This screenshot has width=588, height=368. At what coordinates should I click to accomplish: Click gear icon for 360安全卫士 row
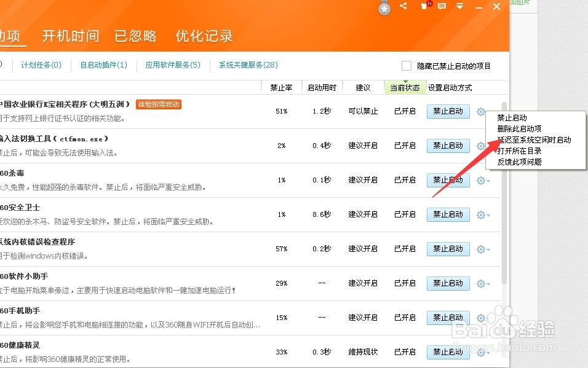[x=483, y=215]
